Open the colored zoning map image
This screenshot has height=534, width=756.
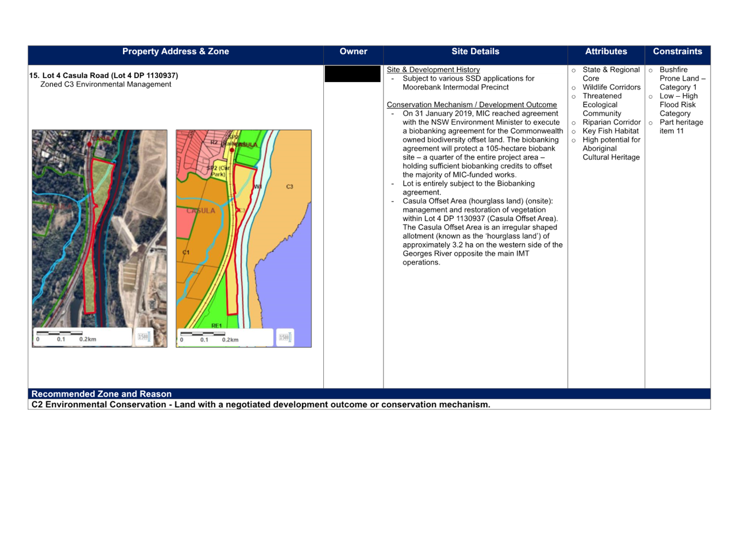click(x=243, y=238)
